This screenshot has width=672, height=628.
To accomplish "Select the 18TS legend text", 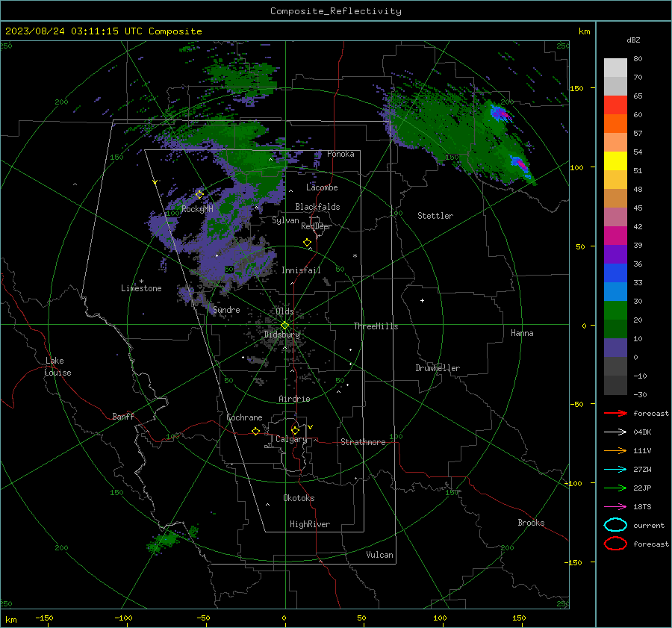I will (x=642, y=507).
